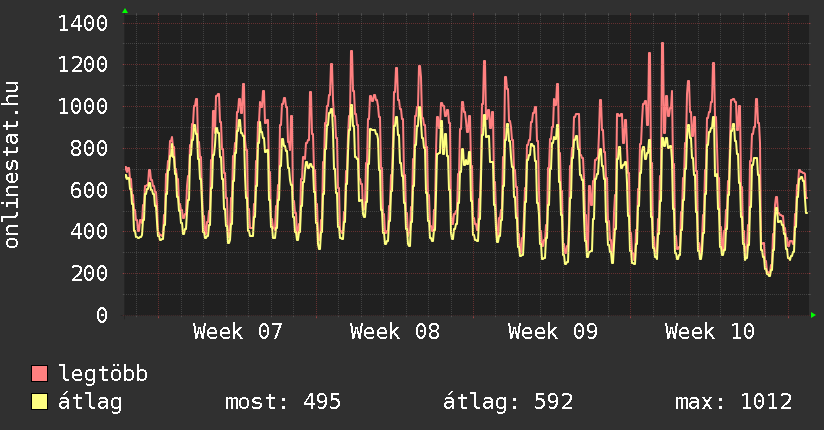Viewport: 824px width, 430px height.
Task: Select the átlag legend label text
Action: click(91, 402)
